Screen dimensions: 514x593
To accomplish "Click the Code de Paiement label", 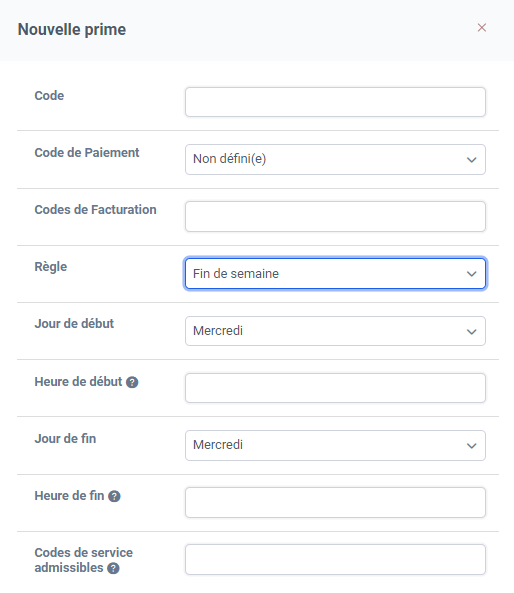I will pyautogui.click(x=87, y=152).
